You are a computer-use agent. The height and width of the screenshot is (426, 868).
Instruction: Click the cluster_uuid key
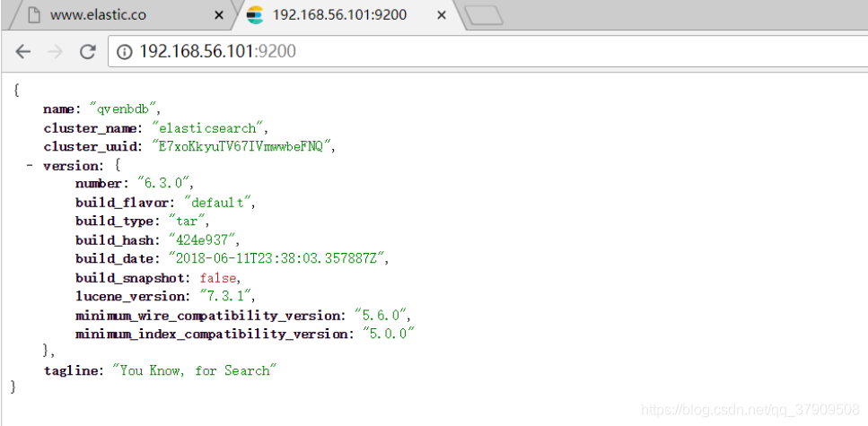(92, 147)
